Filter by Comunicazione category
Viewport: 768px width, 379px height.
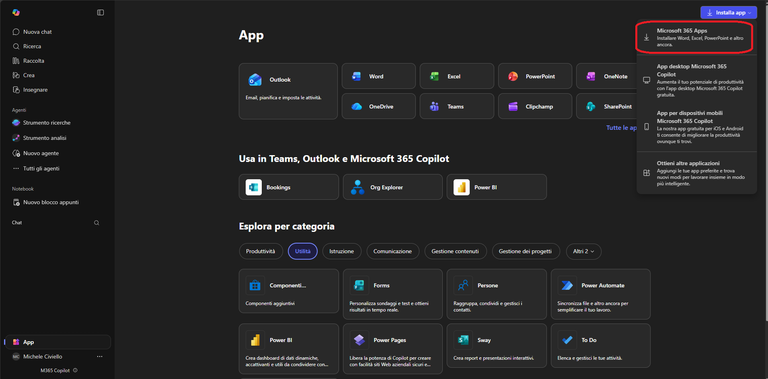tap(393, 251)
